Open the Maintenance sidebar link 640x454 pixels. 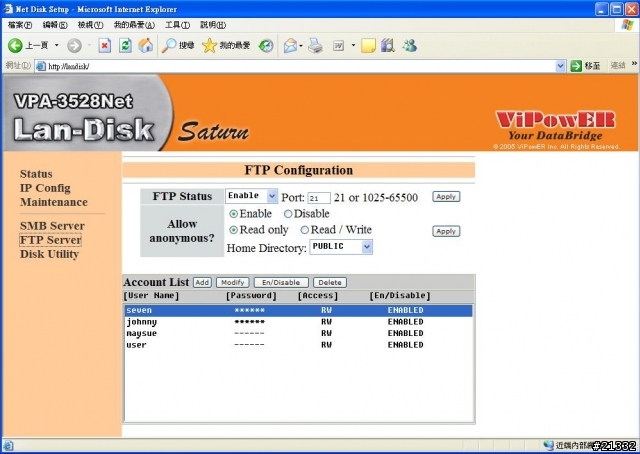[x=54, y=202]
